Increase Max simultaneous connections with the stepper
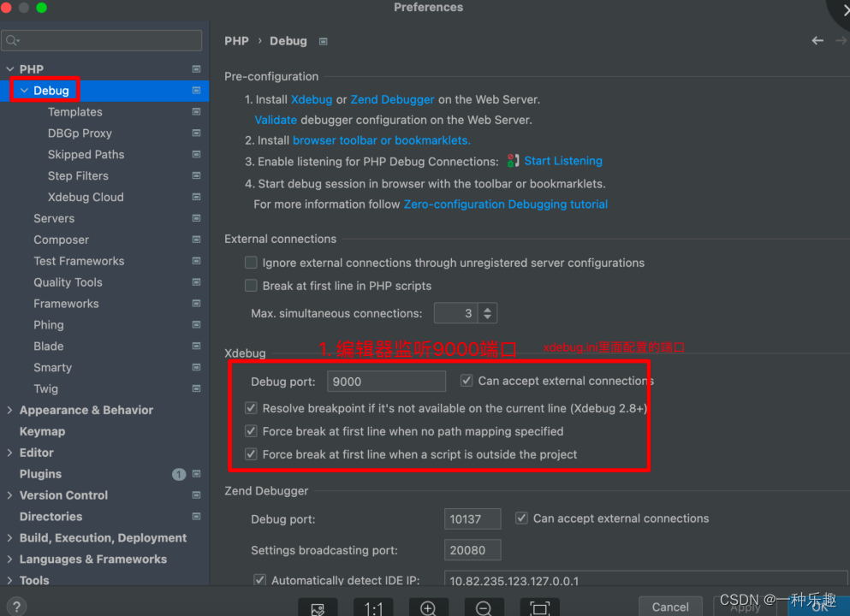Screen dimensions: 850x616 pyautogui.click(x=487, y=308)
